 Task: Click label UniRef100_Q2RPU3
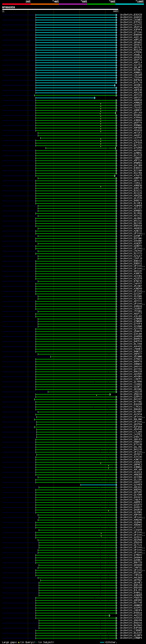click(x=131, y=397)
